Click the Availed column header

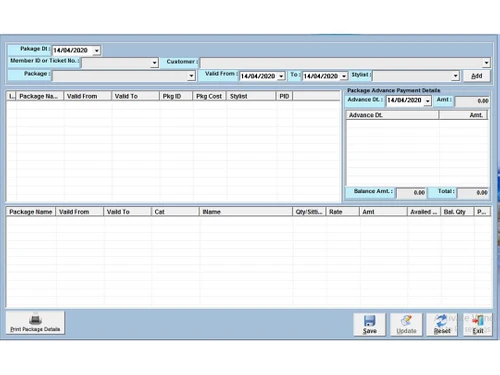coord(424,212)
